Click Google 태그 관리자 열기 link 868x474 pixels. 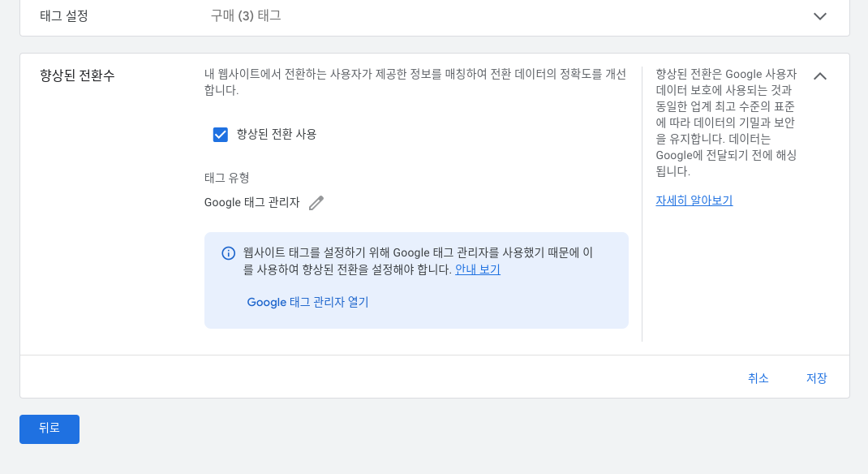[307, 302]
